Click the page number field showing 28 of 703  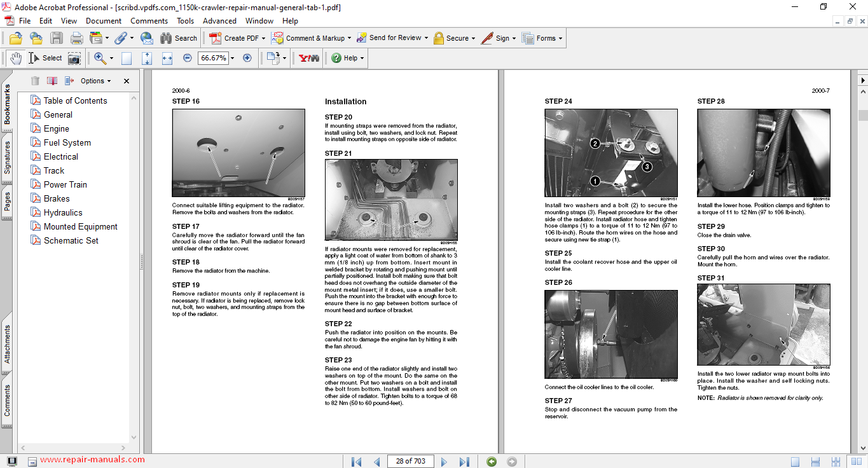[x=410, y=462]
